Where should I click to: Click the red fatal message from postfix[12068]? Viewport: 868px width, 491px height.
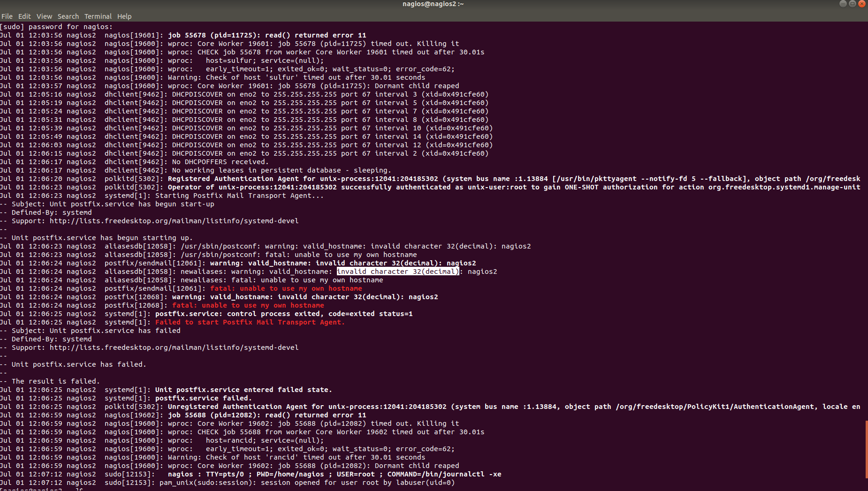pos(248,305)
